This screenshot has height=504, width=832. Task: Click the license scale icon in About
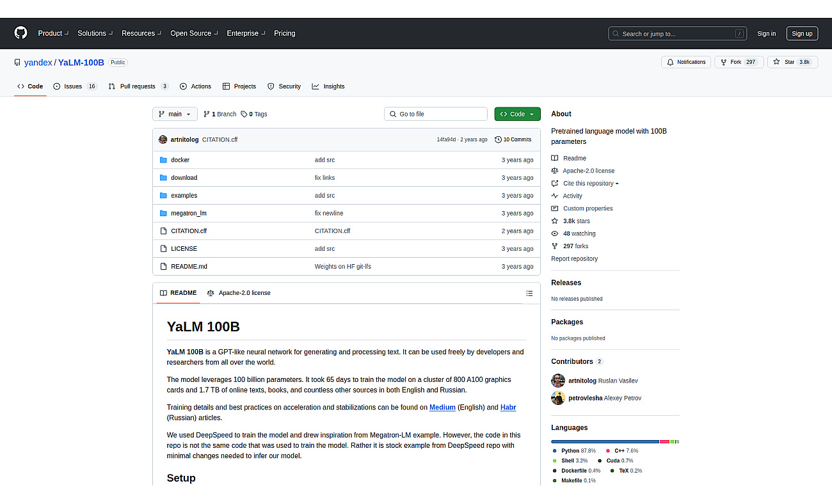pyautogui.click(x=555, y=171)
